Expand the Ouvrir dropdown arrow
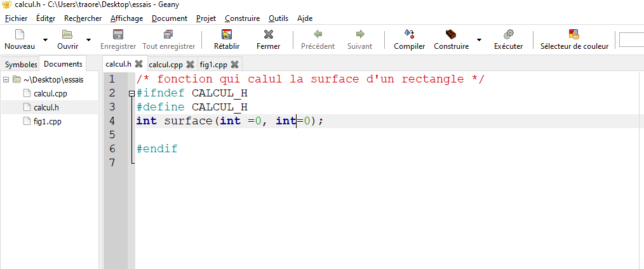 click(x=88, y=40)
